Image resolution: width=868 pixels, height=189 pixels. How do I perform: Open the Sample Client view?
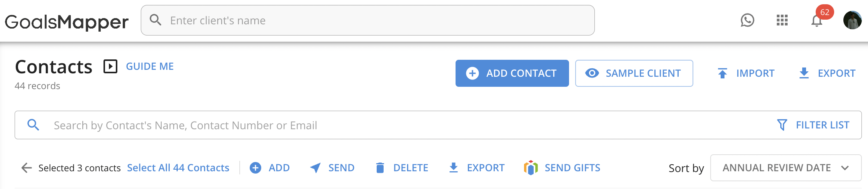coord(634,73)
